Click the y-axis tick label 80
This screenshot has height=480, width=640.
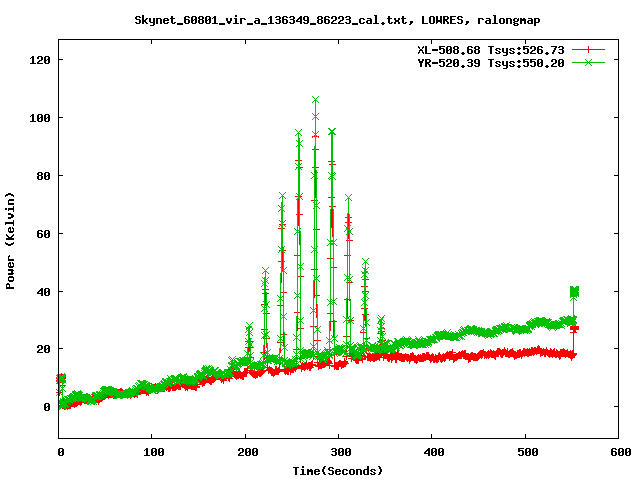pyautogui.click(x=43, y=176)
